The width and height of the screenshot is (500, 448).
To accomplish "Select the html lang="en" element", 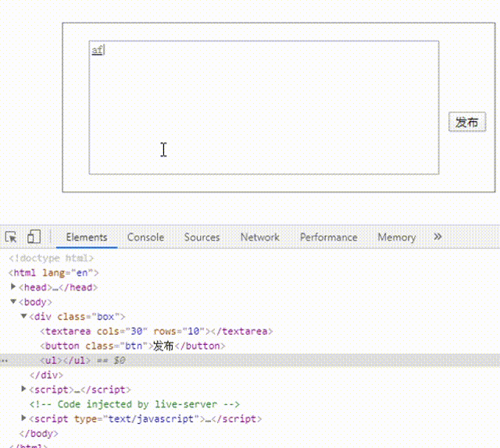I will 54,272.
